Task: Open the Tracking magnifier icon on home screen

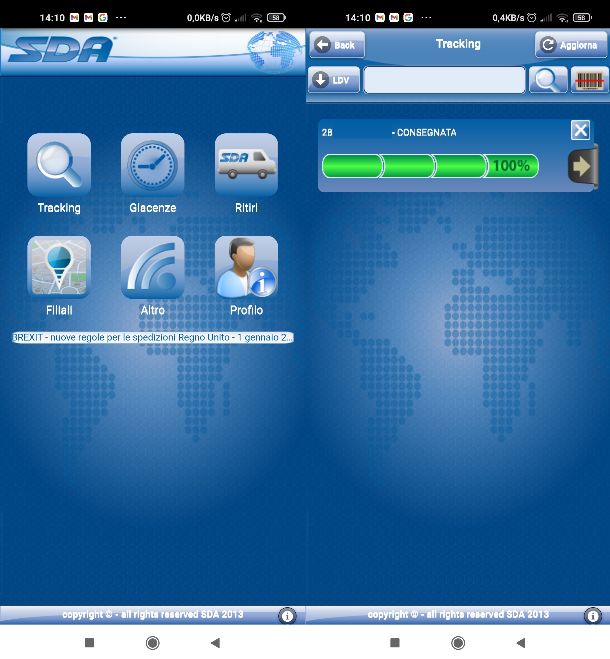Action: (x=59, y=164)
